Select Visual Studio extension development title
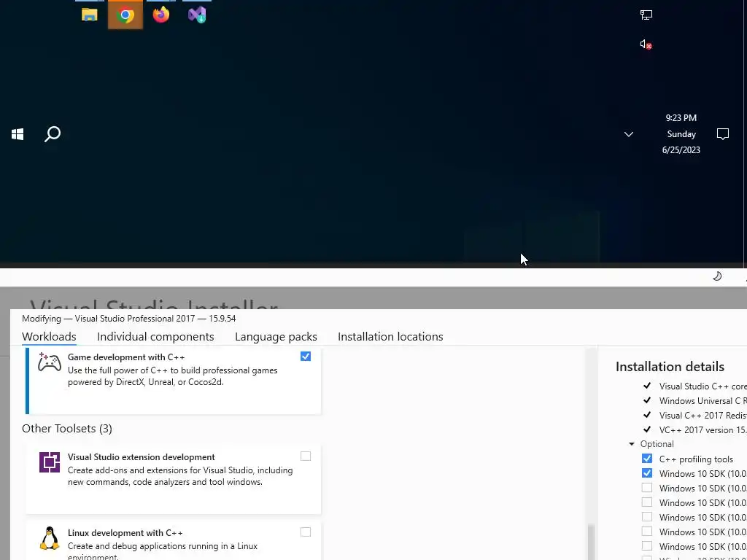Viewport: 747px width, 560px height. tap(141, 457)
